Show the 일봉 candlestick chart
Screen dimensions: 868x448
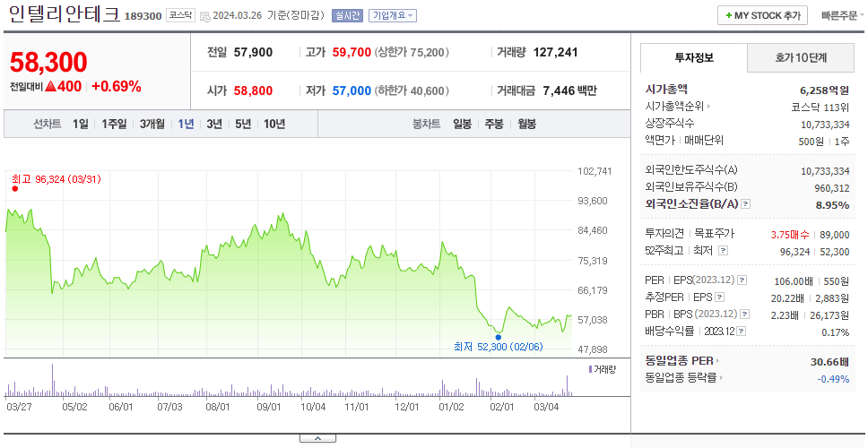462,125
